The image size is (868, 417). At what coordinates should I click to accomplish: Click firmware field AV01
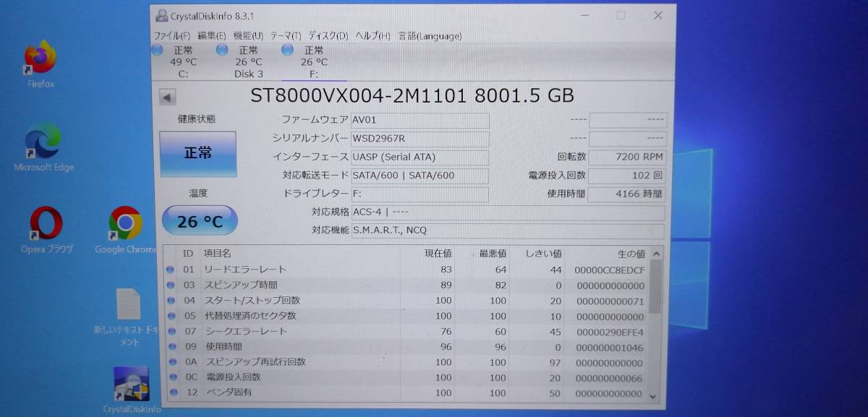(x=420, y=120)
